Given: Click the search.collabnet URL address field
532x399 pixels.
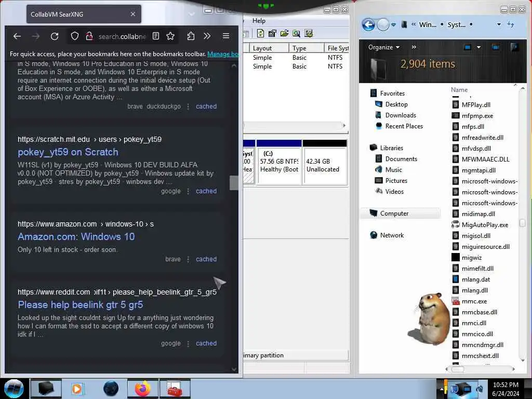Looking at the screenshot, I should click(122, 36).
